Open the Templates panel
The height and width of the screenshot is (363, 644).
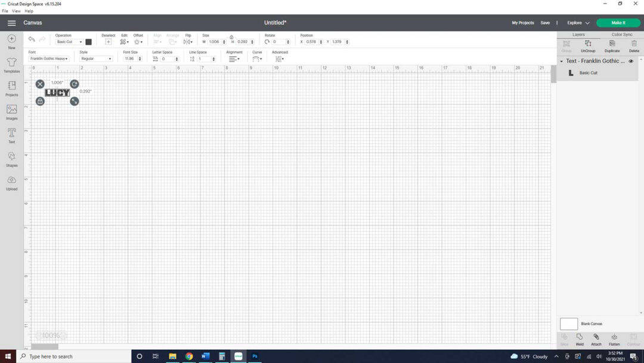point(11,64)
